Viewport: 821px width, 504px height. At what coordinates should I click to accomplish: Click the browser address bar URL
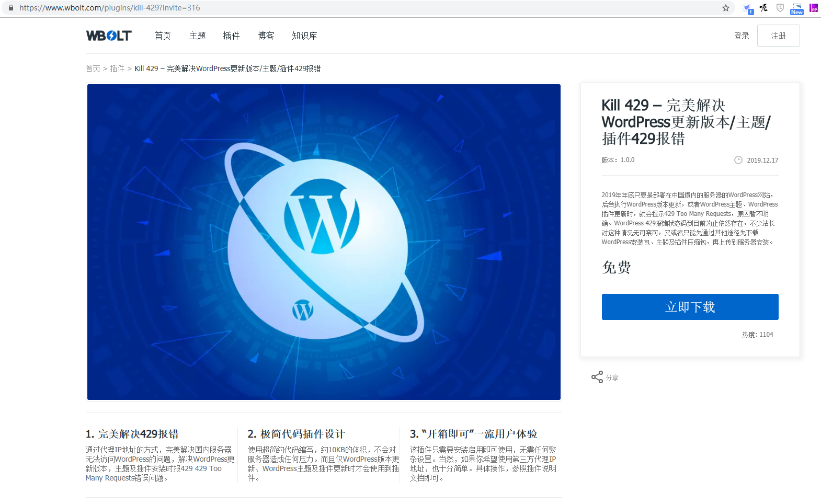(110, 8)
